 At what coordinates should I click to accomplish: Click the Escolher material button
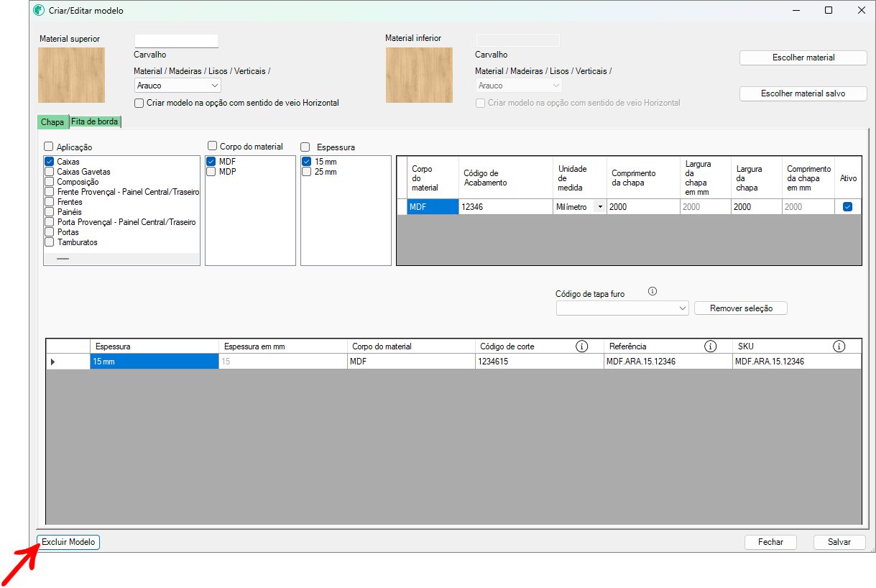[803, 58]
